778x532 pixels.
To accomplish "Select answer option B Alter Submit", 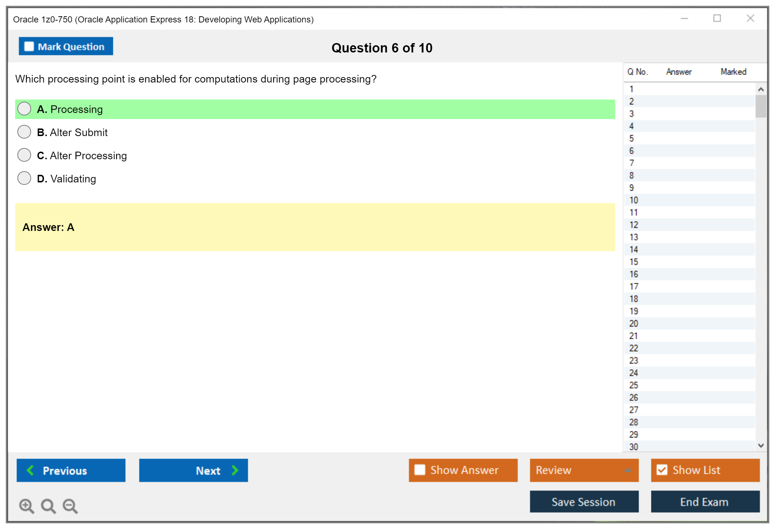I will pyautogui.click(x=24, y=132).
